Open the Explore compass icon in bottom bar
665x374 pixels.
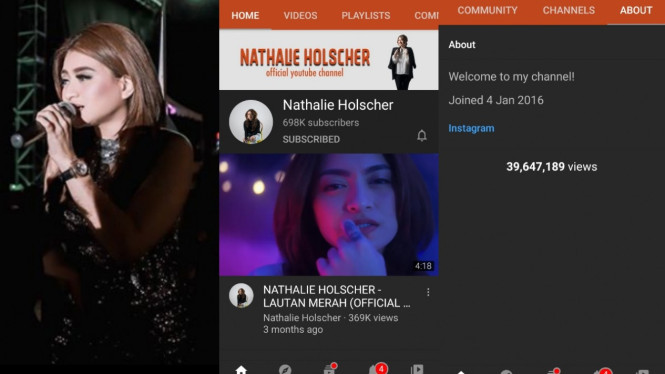(x=285, y=370)
